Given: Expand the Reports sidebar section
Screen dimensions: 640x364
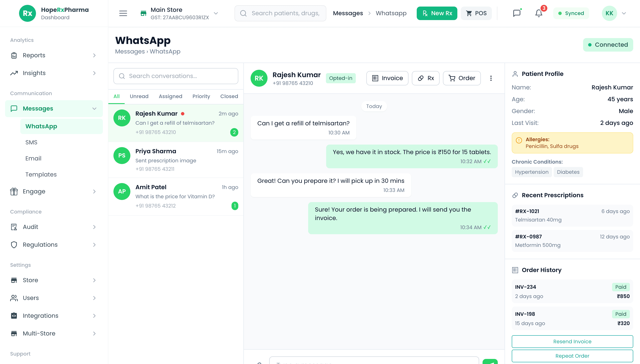Looking at the screenshot, I should (54, 55).
